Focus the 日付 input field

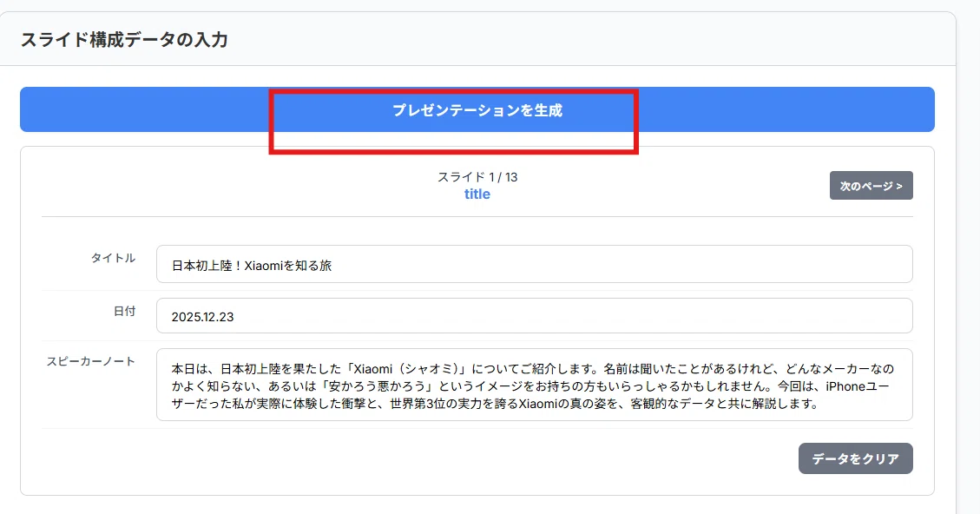pos(535,316)
